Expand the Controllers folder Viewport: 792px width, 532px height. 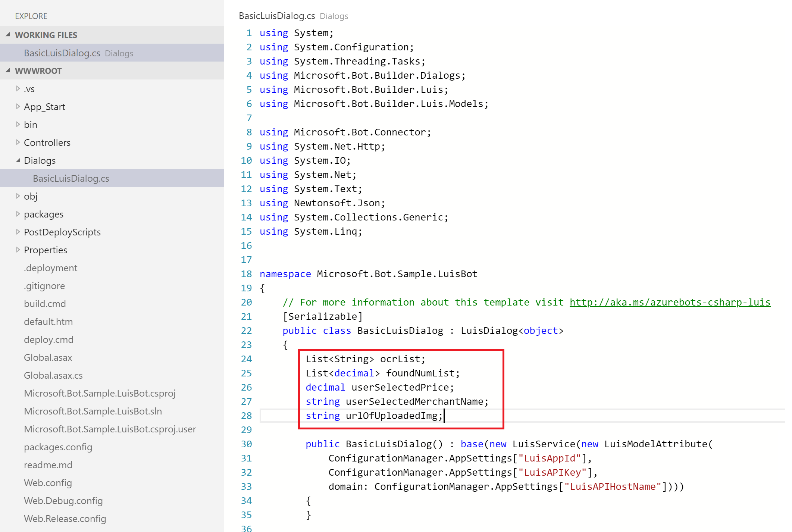coord(18,142)
